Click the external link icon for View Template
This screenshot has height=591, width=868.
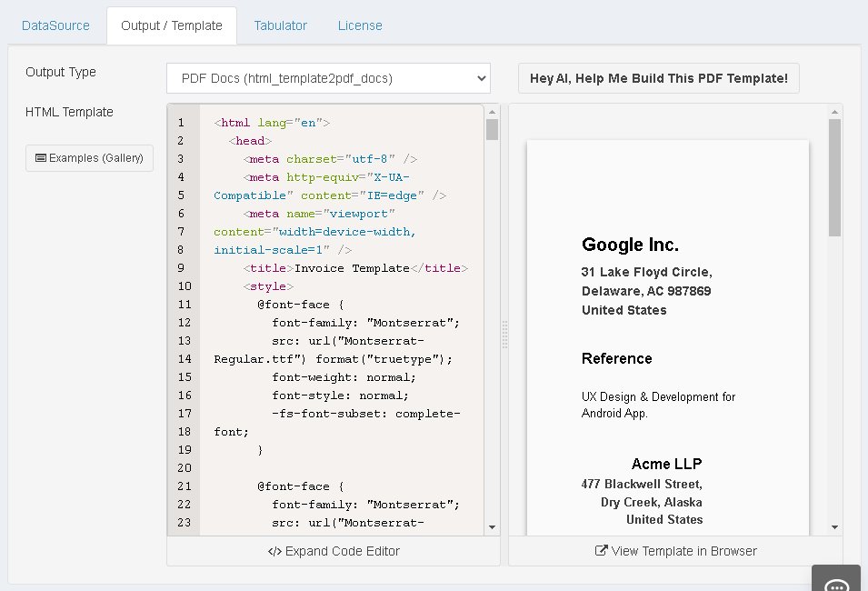tap(601, 551)
